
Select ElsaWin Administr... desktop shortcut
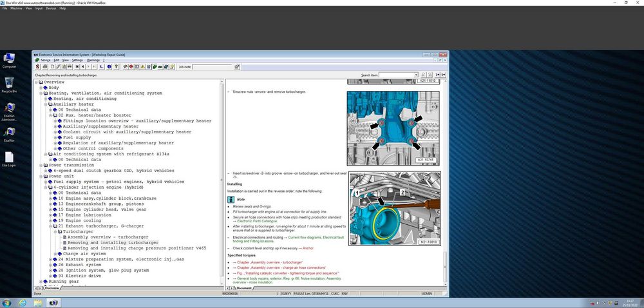click(x=9, y=112)
